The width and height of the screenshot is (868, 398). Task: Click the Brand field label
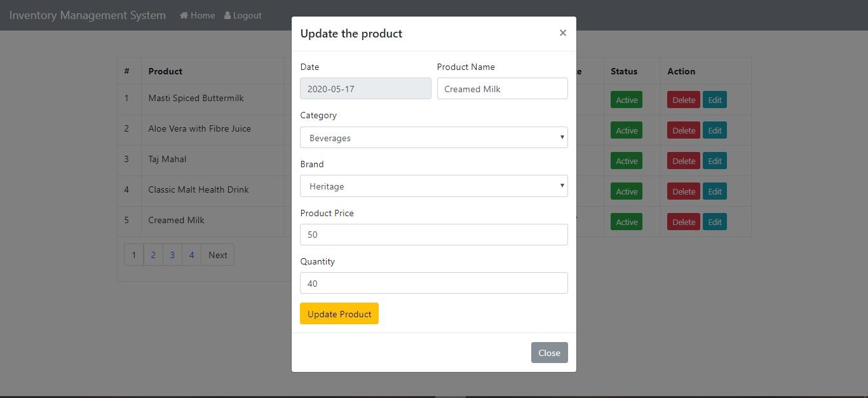[312, 164]
